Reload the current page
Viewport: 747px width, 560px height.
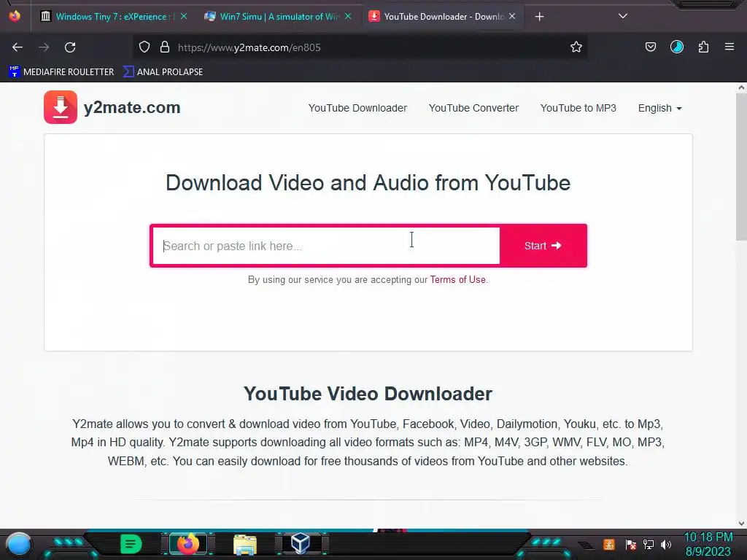[70, 47]
